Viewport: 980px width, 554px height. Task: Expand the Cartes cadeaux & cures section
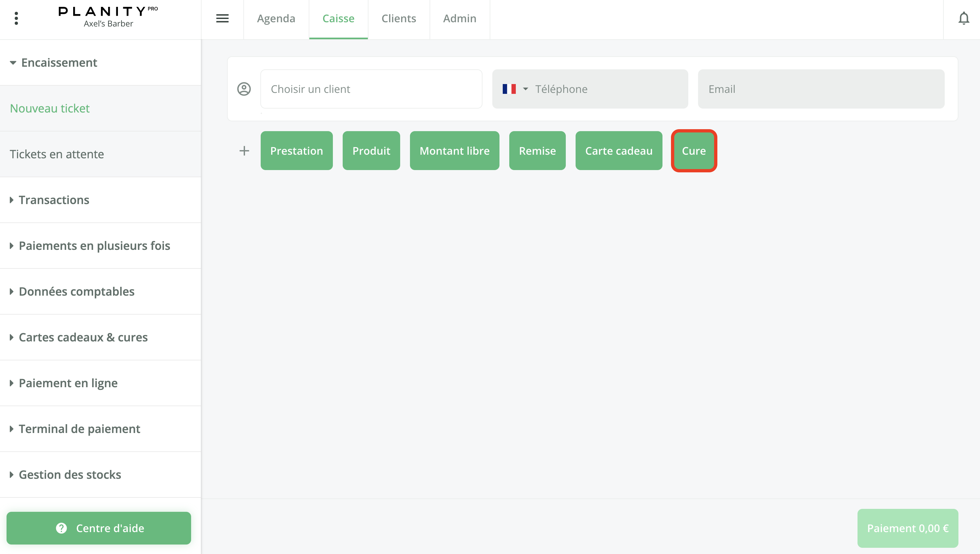point(83,337)
